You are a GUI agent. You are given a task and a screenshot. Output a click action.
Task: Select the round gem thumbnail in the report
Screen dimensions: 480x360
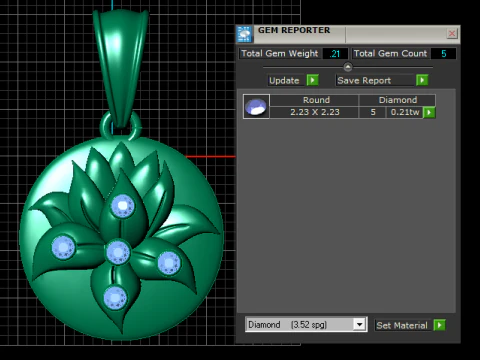pos(256,107)
